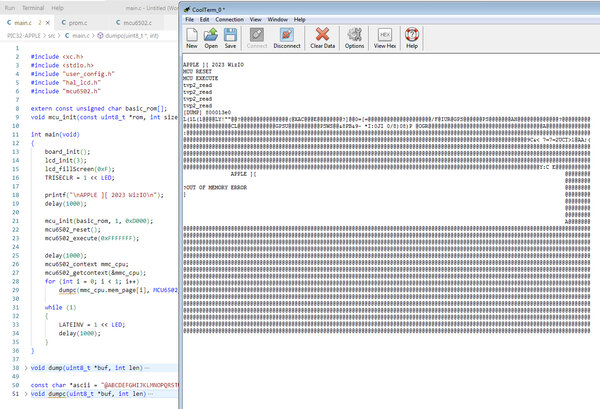Image resolution: width=600 pixels, height=409 pixels.
Task: Click the New toolbar icon in CoolTerm
Action: (x=192, y=38)
